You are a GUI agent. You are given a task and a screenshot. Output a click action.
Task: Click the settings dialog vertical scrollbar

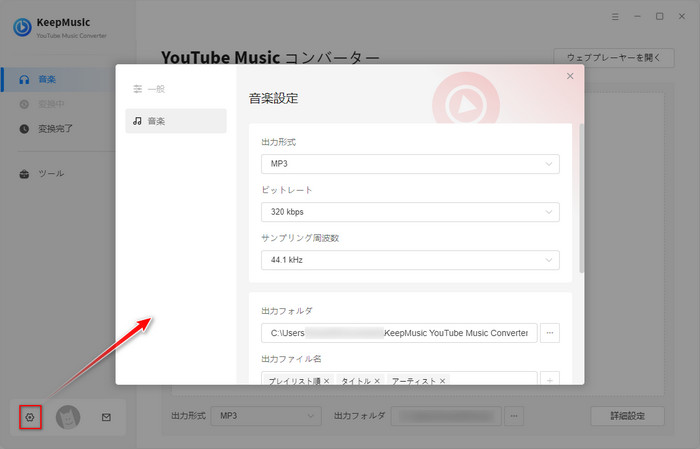581,198
